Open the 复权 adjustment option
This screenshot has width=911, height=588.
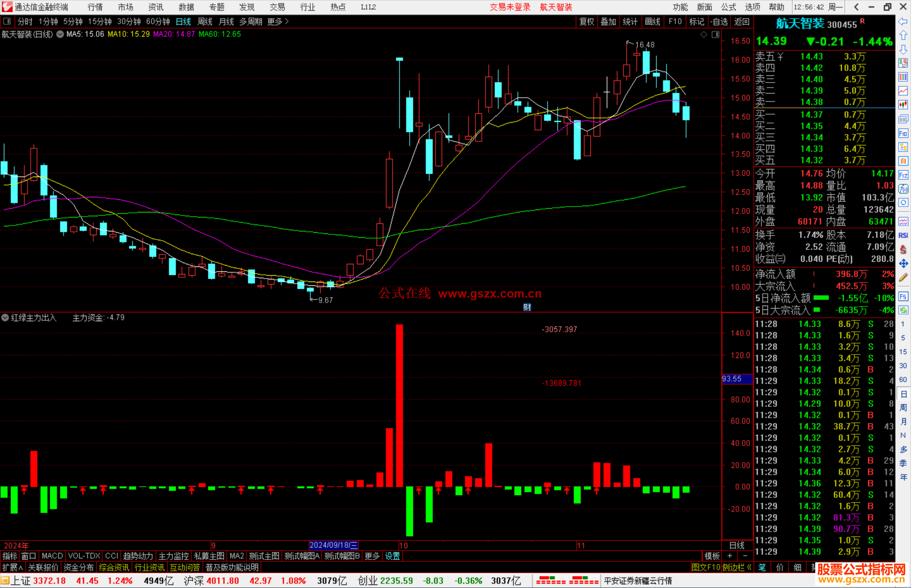point(587,21)
